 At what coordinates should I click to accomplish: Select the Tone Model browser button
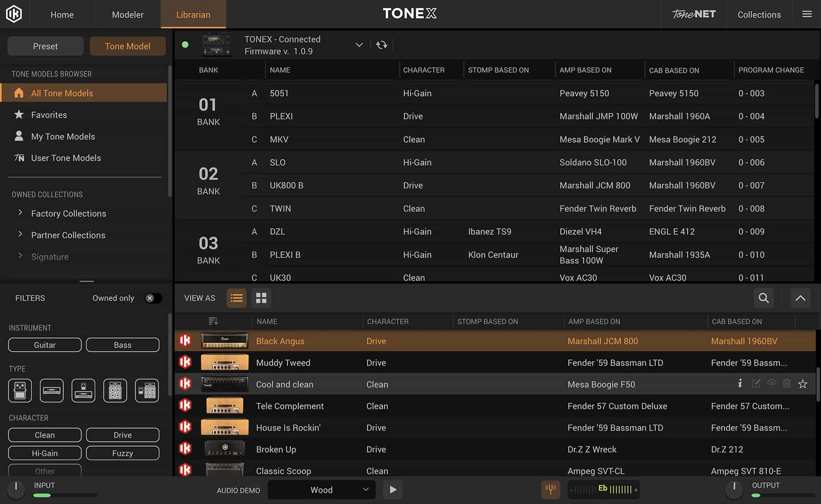tap(127, 46)
